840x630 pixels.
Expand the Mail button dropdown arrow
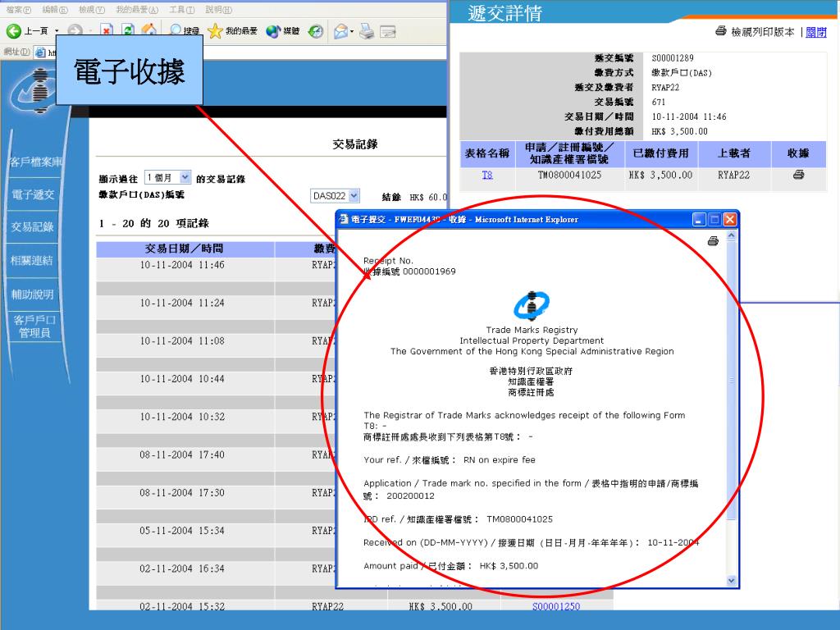click(352, 31)
